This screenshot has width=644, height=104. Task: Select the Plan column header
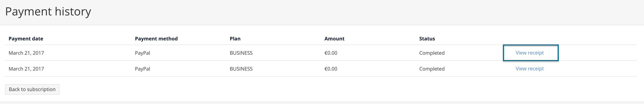point(235,39)
